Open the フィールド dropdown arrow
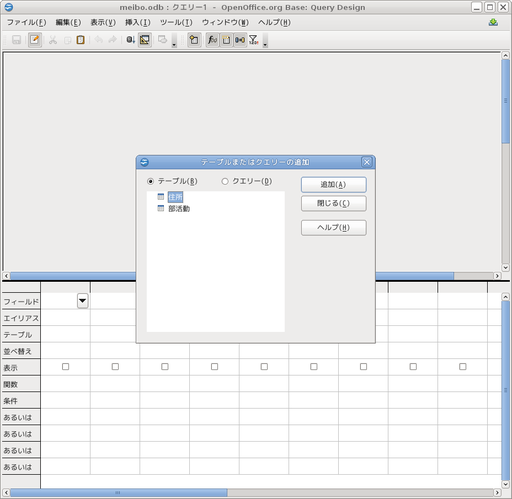512x499 pixels. pos(83,301)
